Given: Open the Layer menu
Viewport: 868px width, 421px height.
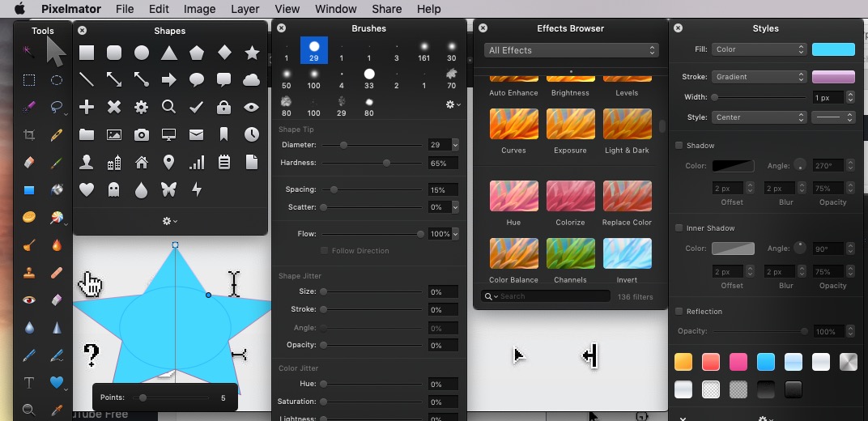Looking at the screenshot, I should pos(245,9).
